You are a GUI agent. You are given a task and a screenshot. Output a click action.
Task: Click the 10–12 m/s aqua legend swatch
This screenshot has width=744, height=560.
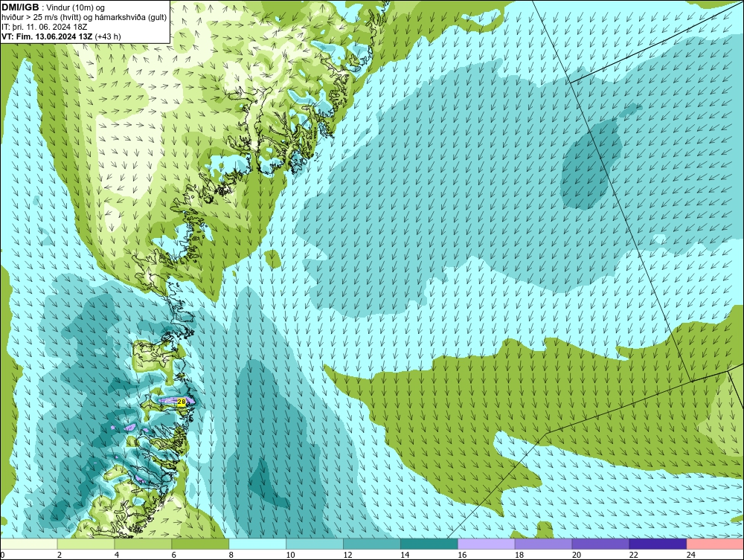315,544
